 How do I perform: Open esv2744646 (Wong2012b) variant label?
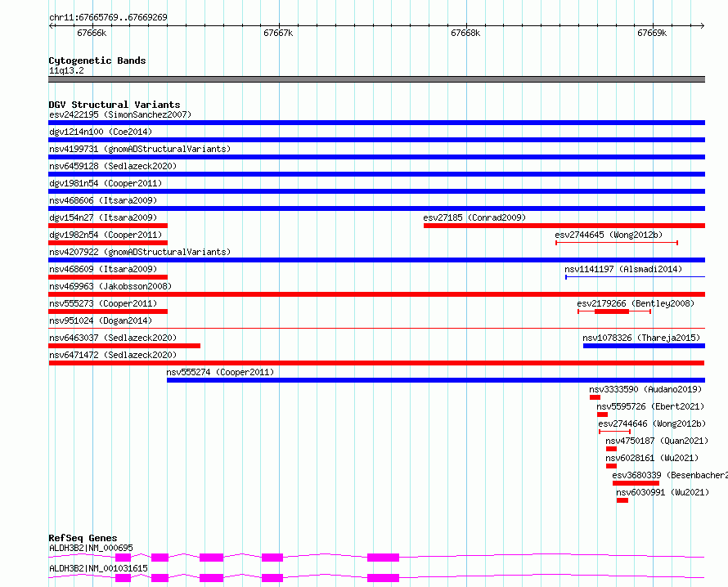coord(652,423)
